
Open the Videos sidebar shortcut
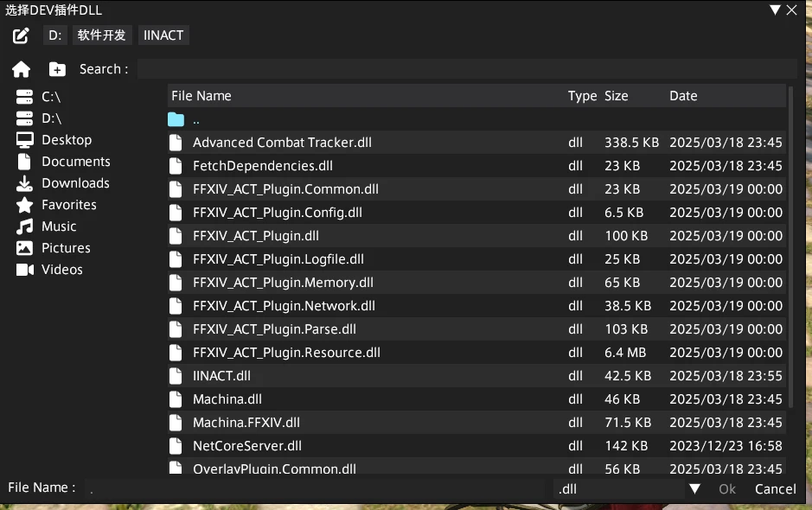[61, 270]
